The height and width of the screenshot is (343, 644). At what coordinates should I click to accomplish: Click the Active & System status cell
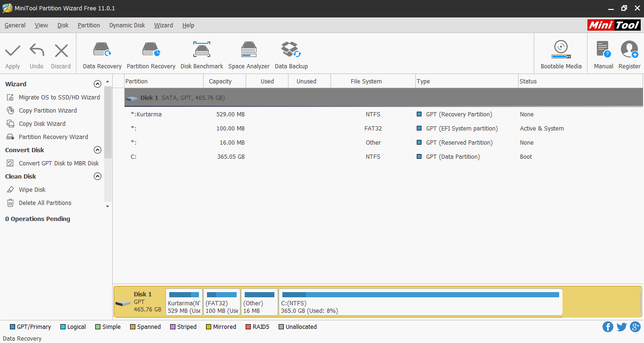click(542, 129)
